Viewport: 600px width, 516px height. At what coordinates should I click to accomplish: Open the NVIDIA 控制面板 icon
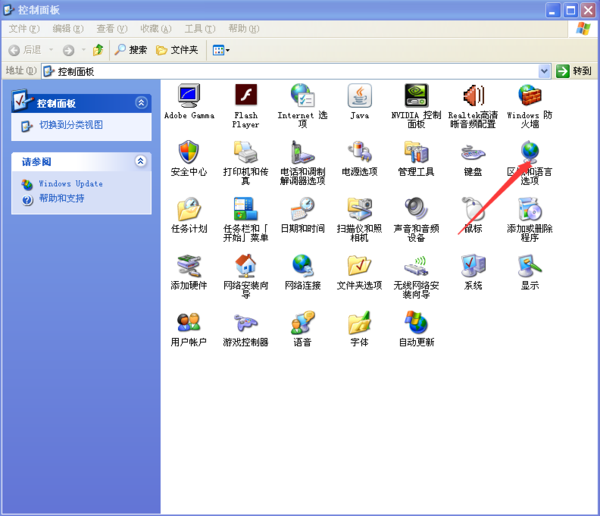point(416,95)
